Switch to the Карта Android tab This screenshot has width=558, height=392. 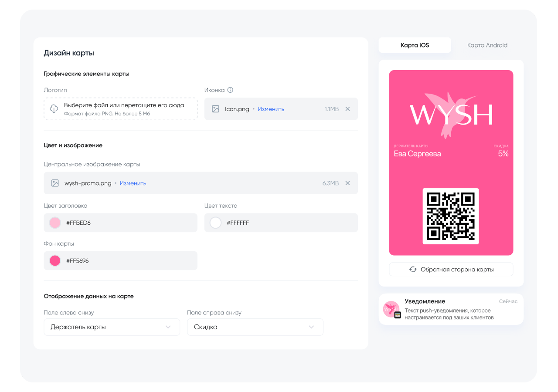click(x=487, y=45)
